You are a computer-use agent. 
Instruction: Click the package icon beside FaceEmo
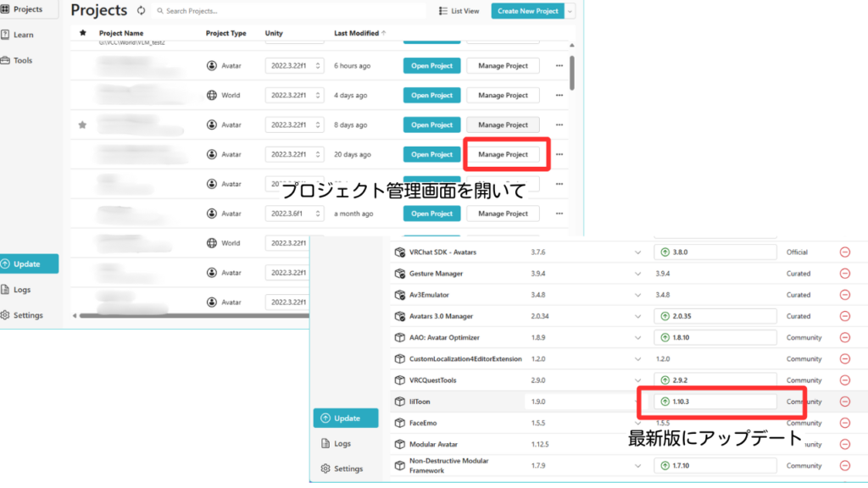(x=400, y=423)
